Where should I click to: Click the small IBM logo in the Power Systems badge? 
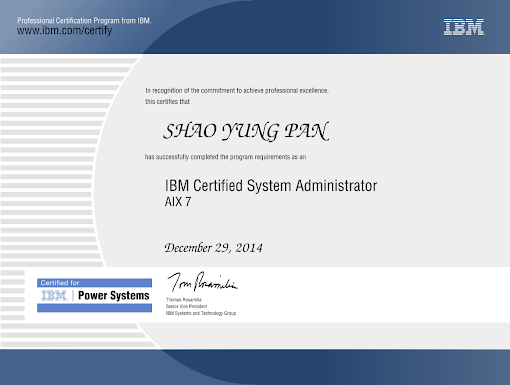(x=54, y=296)
